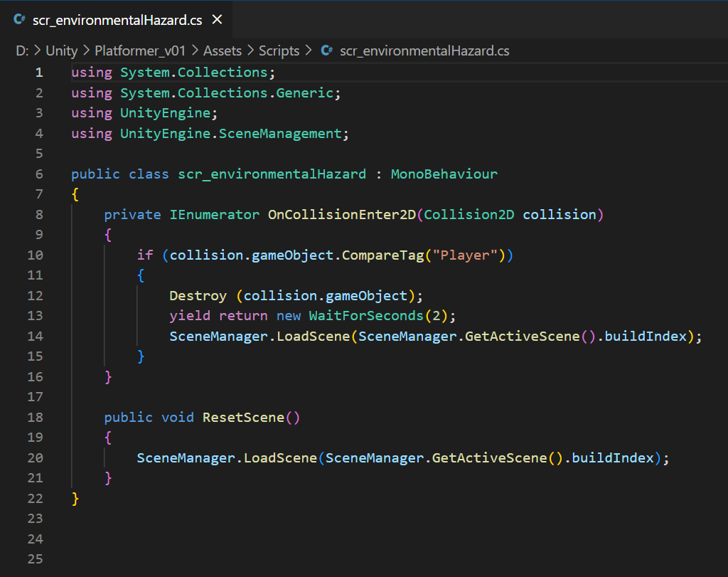Click the "Player" string literal
Image resolution: width=728 pixels, height=577 pixels.
[x=466, y=255]
